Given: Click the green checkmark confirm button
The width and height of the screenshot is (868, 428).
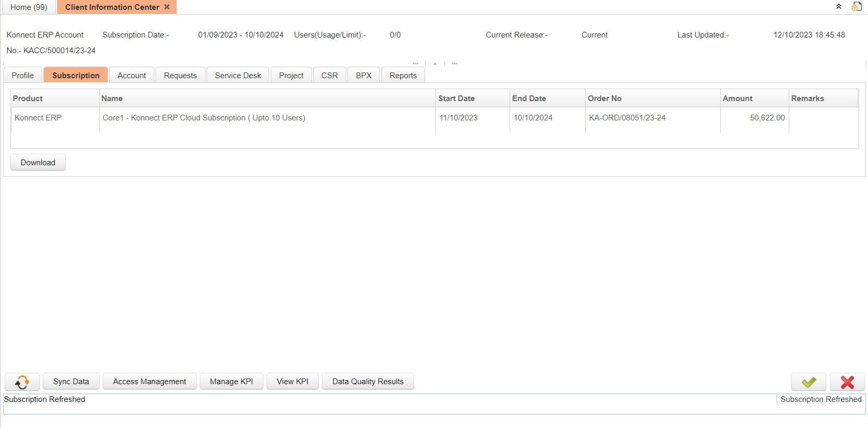Looking at the screenshot, I should pyautogui.click(x=809, y=382).
